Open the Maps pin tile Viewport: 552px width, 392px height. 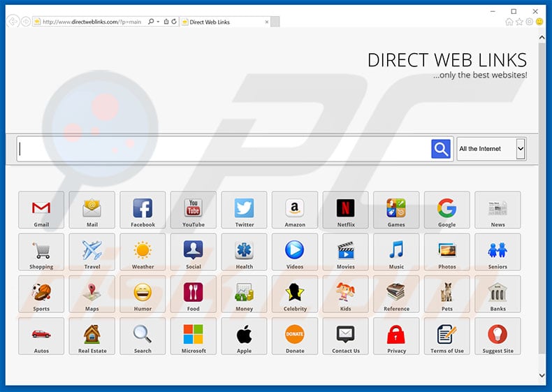pos(92,294)
